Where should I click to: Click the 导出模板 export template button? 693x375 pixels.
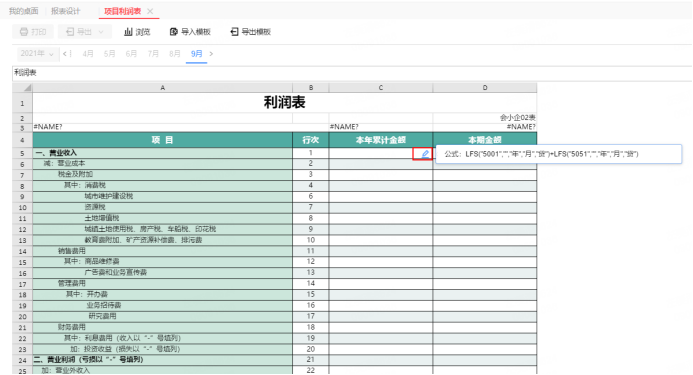click(x=251, y=32)
